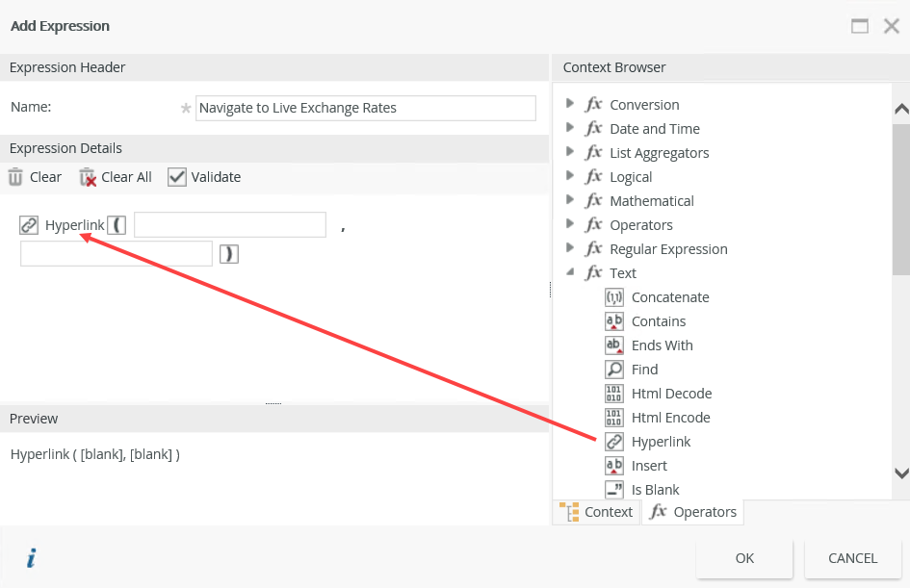Viewport: 910px width, 588px height.
Task: Select the Is Blank function icon
Action: pos(614,490)
